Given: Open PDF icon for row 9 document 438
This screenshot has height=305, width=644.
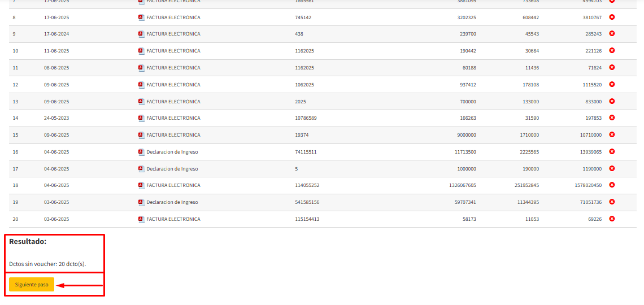Looking at the screenshot, I should [x=141, y=34].
